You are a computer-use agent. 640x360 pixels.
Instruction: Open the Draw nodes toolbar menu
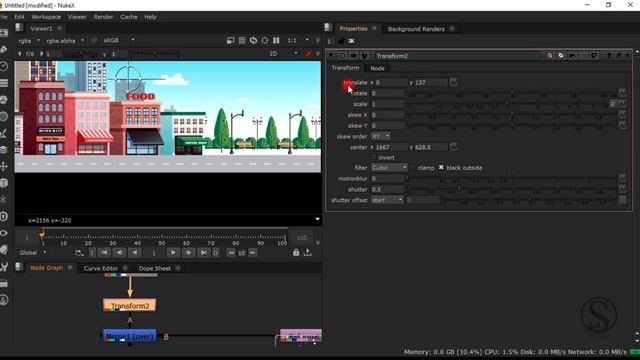pos(4,49)
